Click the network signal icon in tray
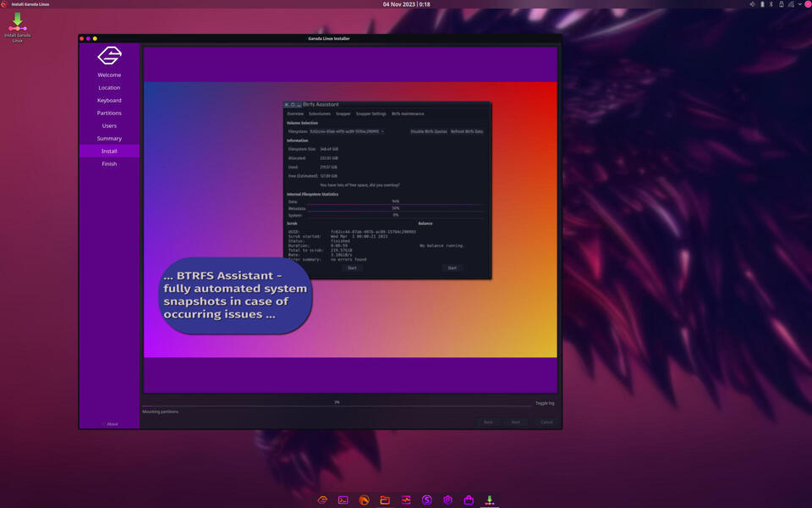 pyautogui.click(x=791, y=4)
